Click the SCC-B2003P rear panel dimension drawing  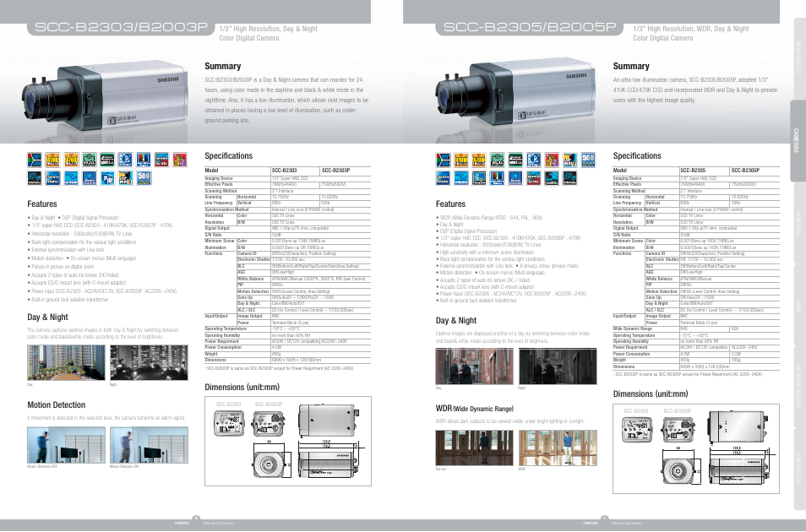pos(269,423)
